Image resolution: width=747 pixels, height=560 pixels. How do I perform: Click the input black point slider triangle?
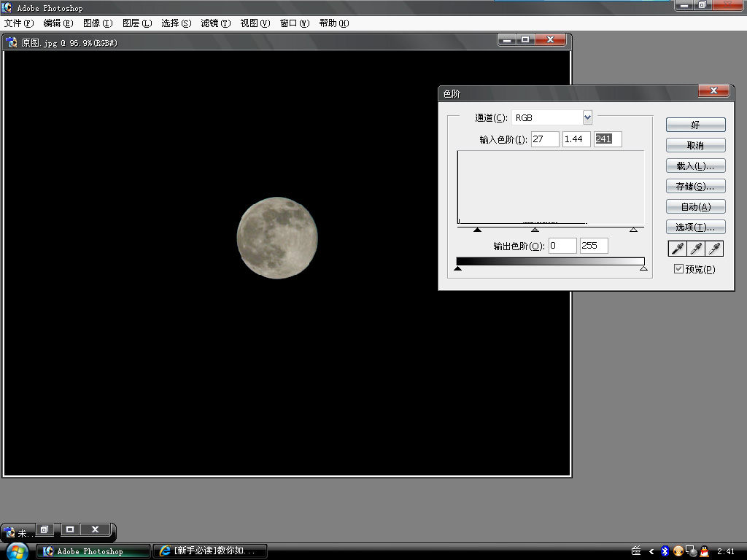click(x=477, y=230)
